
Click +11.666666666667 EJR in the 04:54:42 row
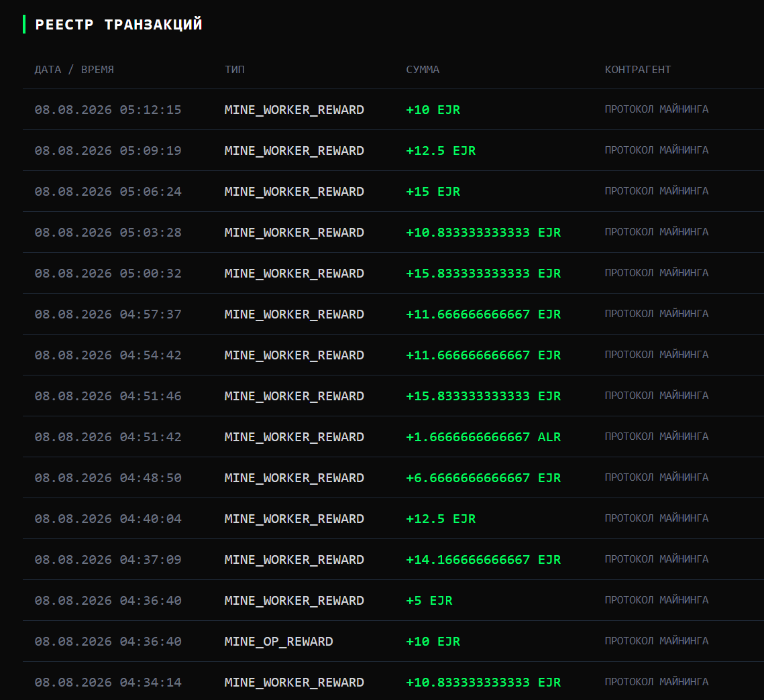(x=484, y=355)
